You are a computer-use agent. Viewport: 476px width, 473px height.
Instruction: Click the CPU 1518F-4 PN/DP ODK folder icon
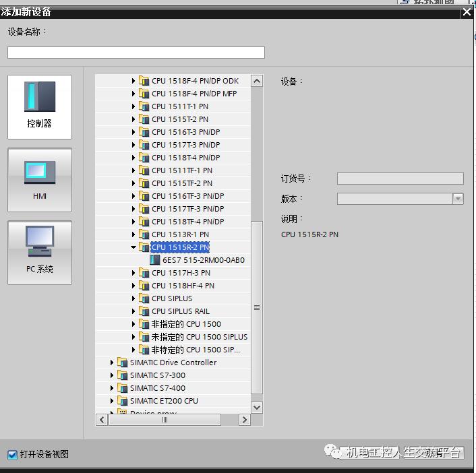[x=144, y=81]
